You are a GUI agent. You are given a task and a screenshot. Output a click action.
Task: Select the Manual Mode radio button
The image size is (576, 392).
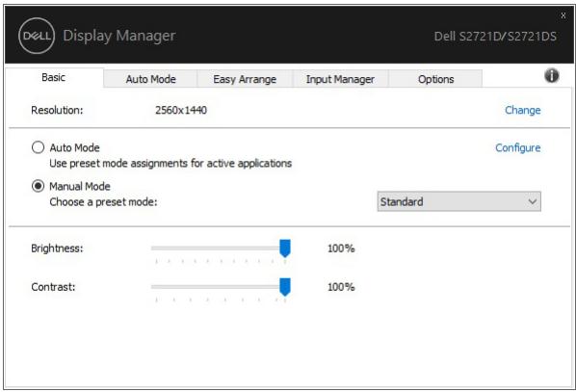pyautogui.click(x=38, y=186)
